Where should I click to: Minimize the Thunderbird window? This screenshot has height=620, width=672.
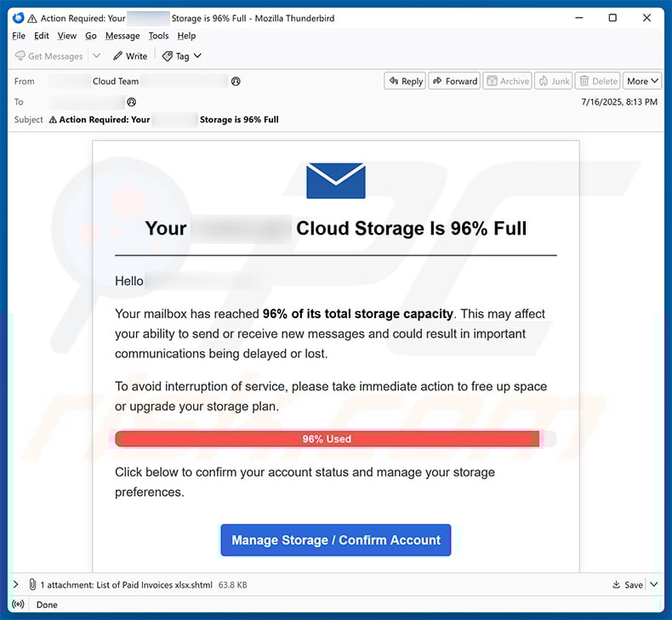tap(579, 18)
